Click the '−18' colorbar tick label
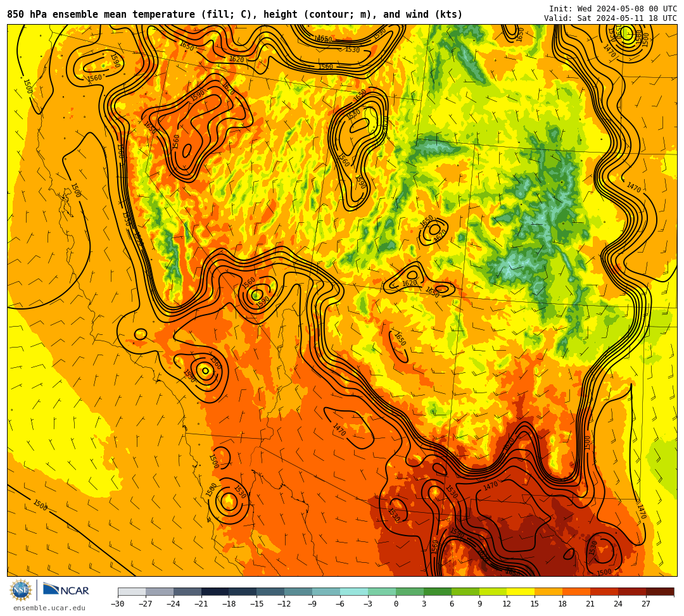This screenshot has height=616, width=684. coord(229,604)
